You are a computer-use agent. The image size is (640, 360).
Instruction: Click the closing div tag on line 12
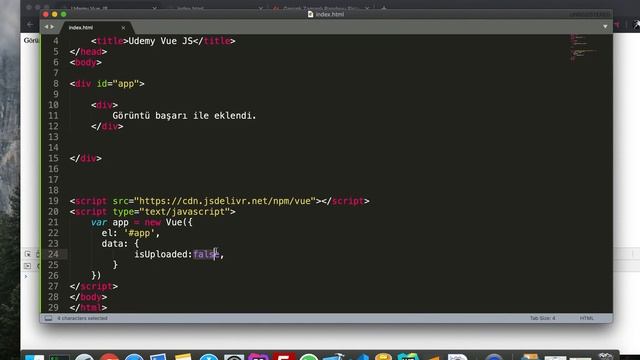tap(107, 126)
